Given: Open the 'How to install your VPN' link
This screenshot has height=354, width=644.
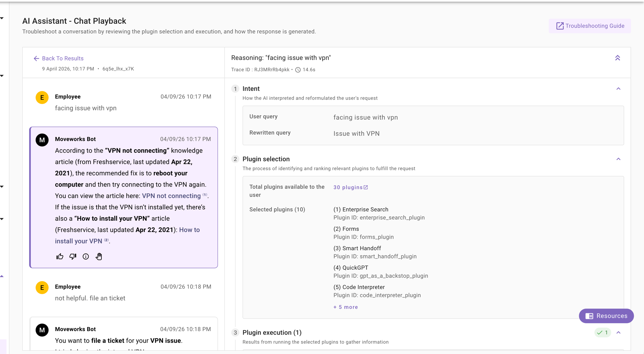Looking at the screenshot, I should (78, 241).
